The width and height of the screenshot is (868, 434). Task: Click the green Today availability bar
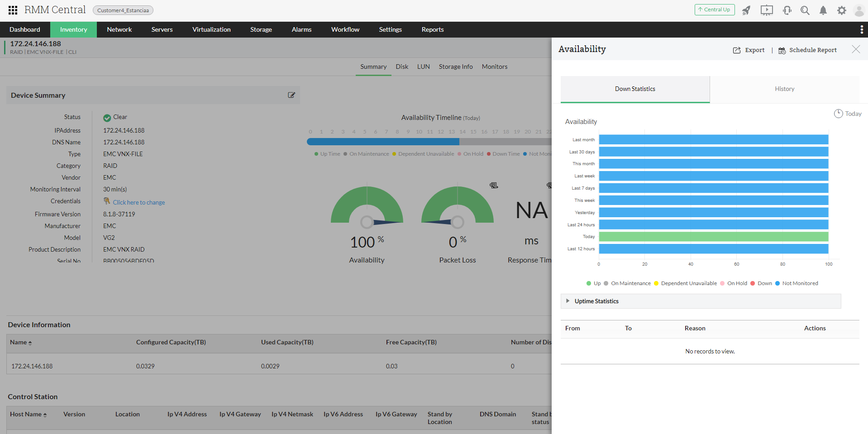coord(713,237)
